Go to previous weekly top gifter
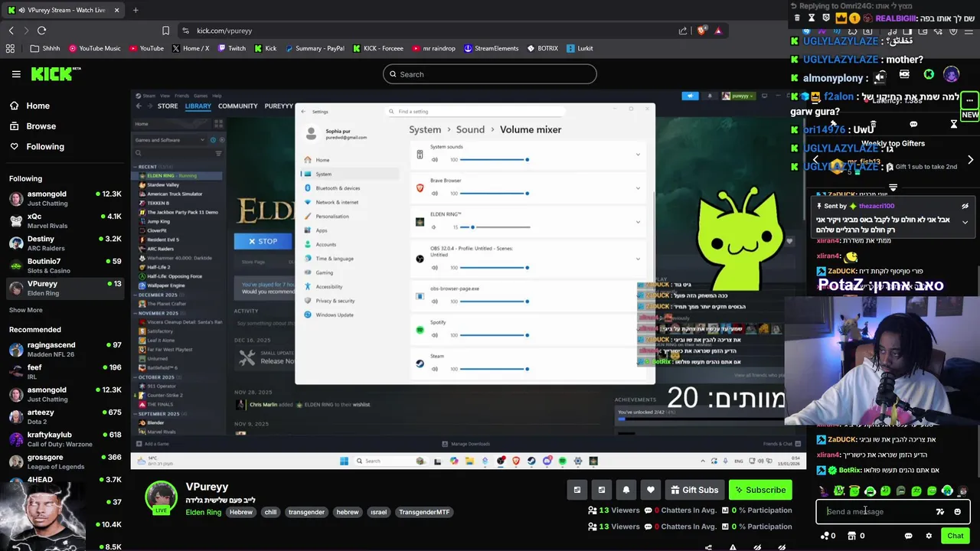This screenshot has width=980, height=551. tap(816, 160)
